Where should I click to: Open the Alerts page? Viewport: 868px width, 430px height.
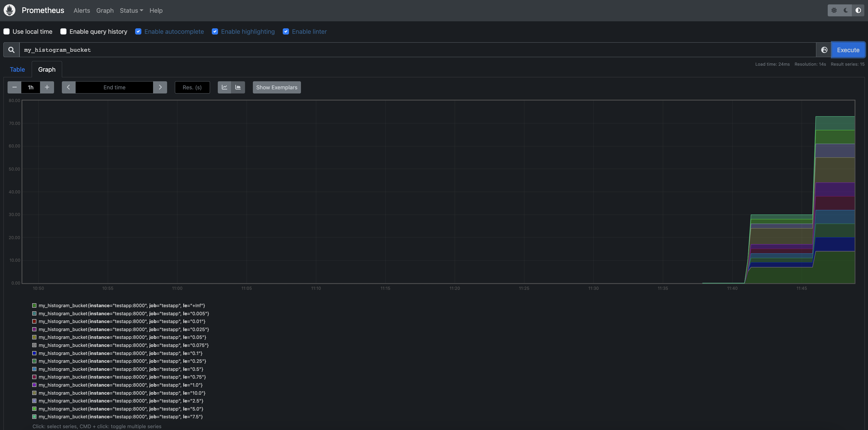coord(82,10)
